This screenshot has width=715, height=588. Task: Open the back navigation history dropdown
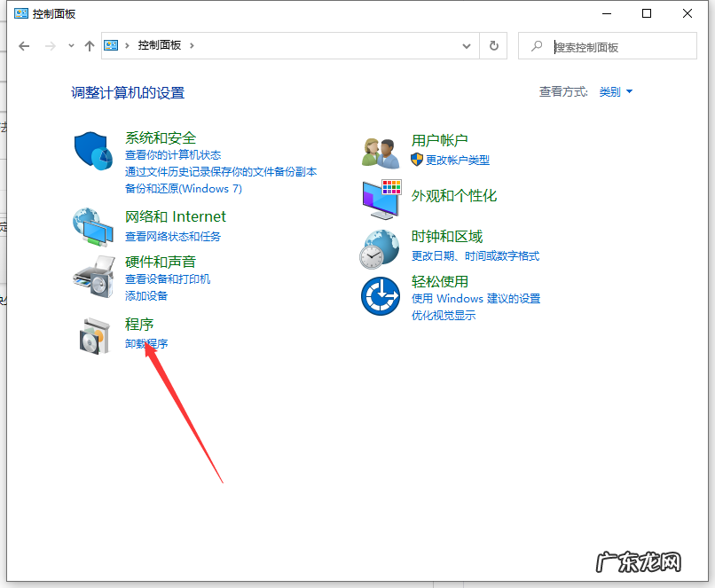tap(70, 45)
